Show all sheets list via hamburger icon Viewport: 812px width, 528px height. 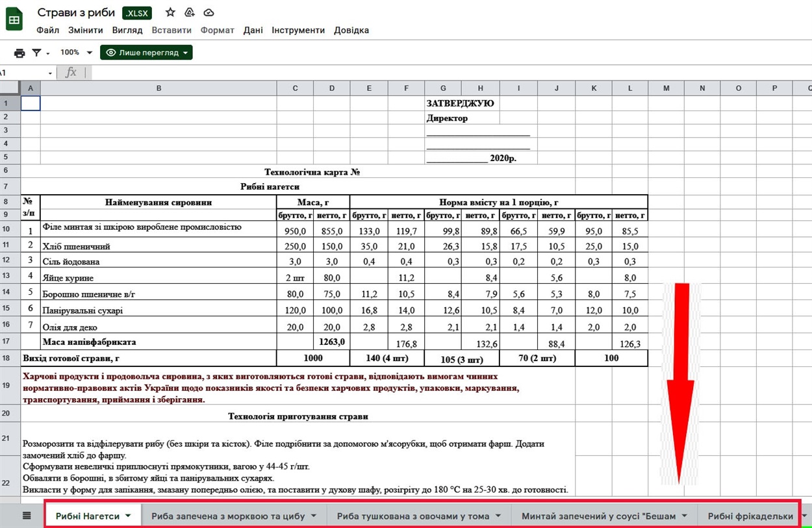click(x=27, y=516)
